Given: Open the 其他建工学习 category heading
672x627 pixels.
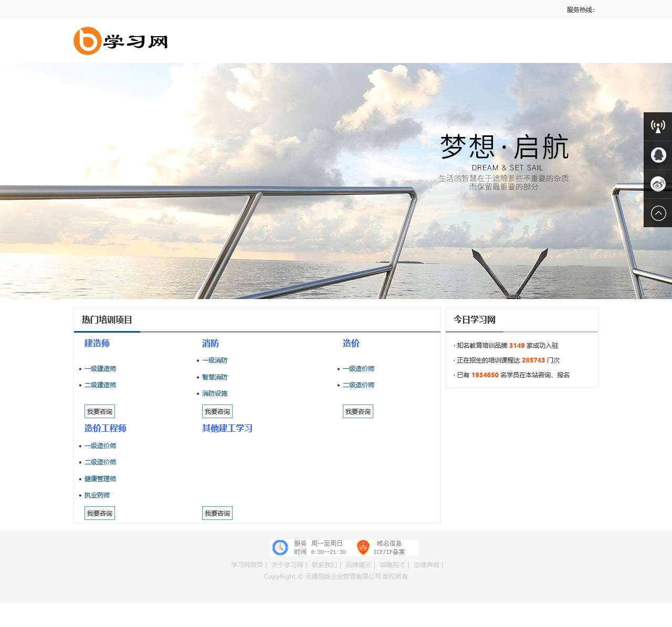Looking at the screenshot, I should (227, 428).
